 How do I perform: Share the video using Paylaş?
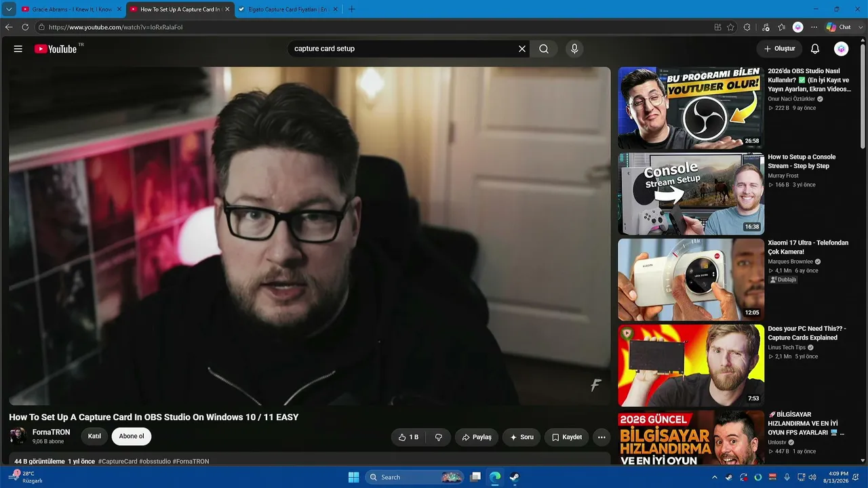(477, 437)
